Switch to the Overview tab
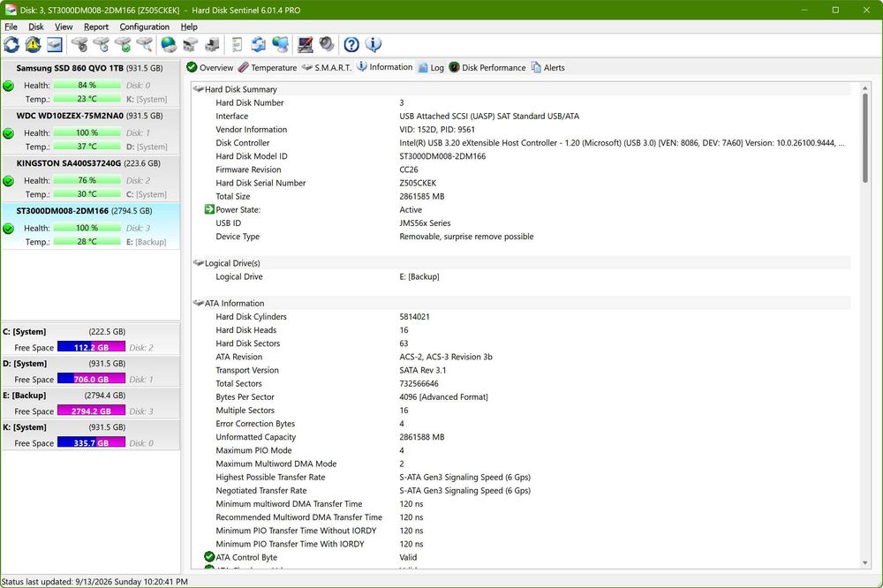This screenshot has height=588, width=883. [209, 68]
